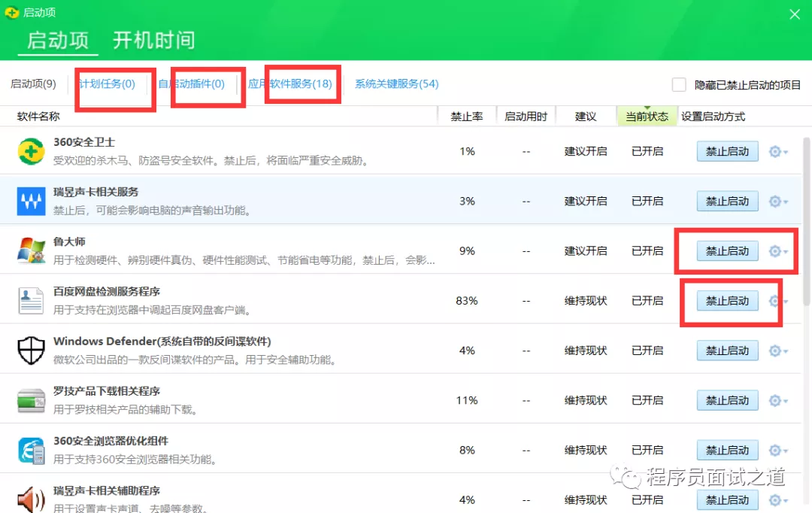This screenshot has height=513, width=812.
Task: Click 禁止启动 for 罗技产品下载相关程序
Action: pyautogui.click(x=728, y=400)
